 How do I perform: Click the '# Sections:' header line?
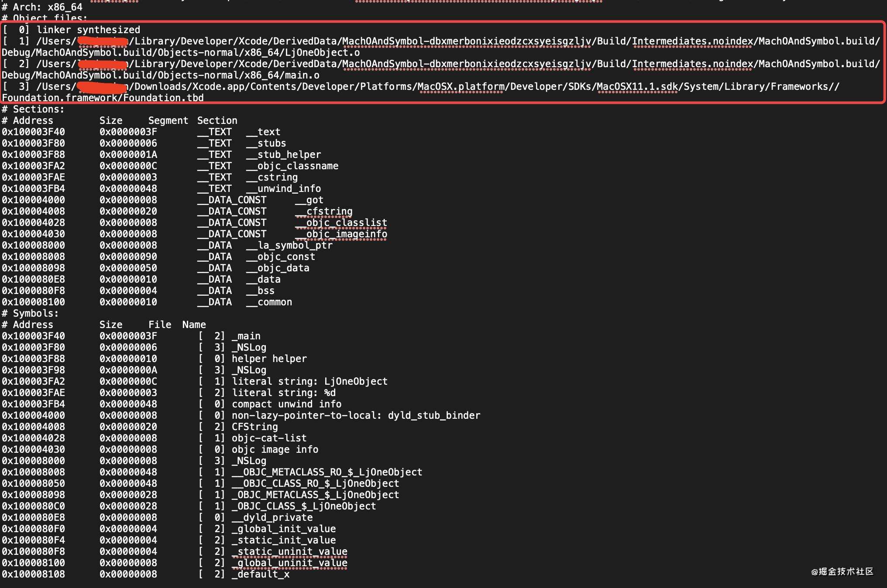pos(33,109)
